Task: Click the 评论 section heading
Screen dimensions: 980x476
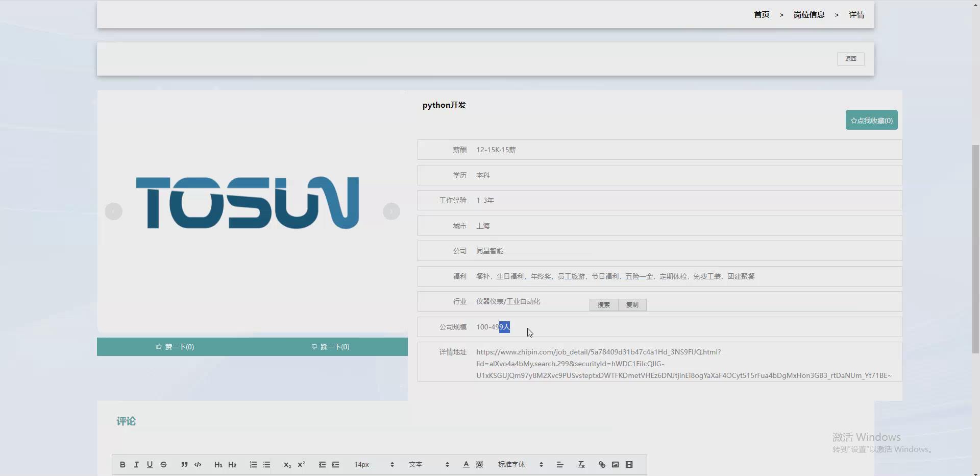Action: click(126, 421)
